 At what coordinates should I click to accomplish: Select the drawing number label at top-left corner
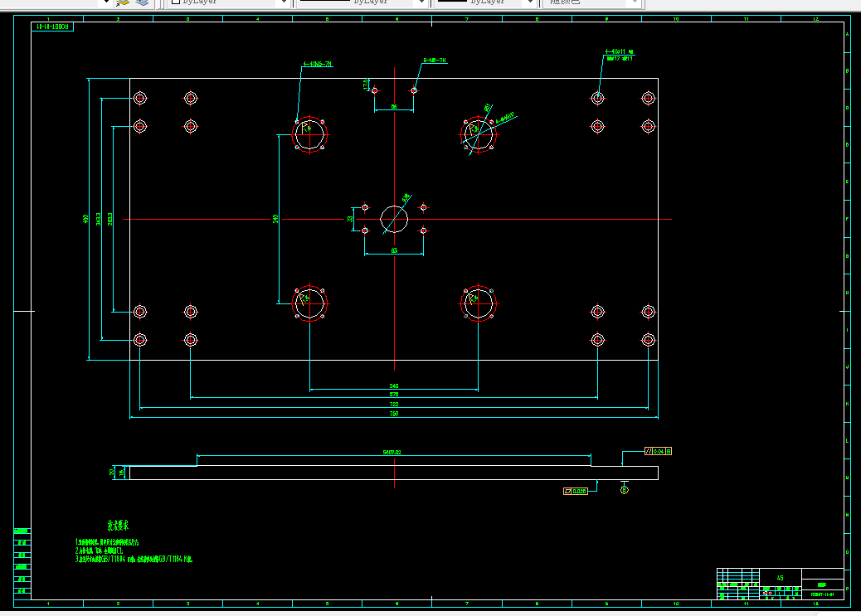click(x=52, y=27)
